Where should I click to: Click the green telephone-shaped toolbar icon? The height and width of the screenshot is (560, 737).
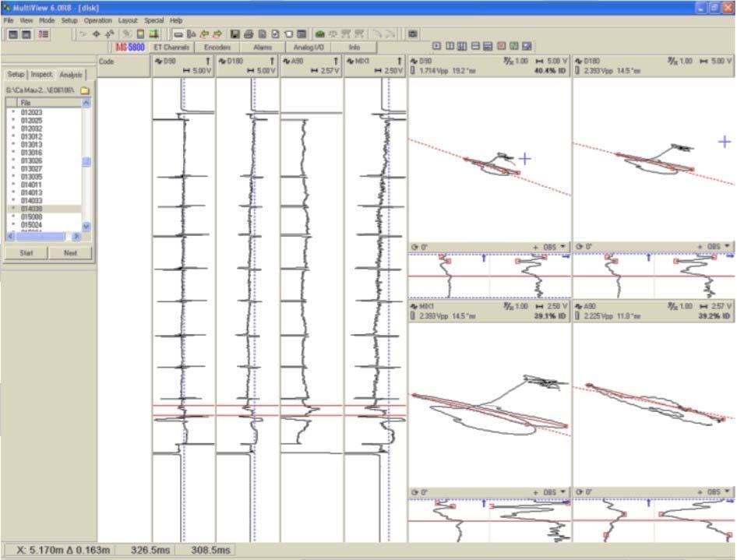point(320,33)
